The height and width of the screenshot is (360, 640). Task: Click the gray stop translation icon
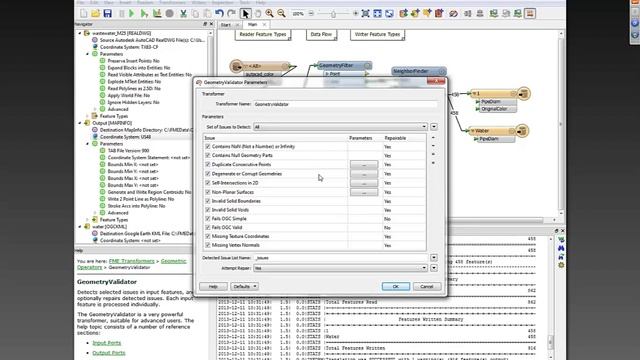pyautogui.click(x=169, y=13)
